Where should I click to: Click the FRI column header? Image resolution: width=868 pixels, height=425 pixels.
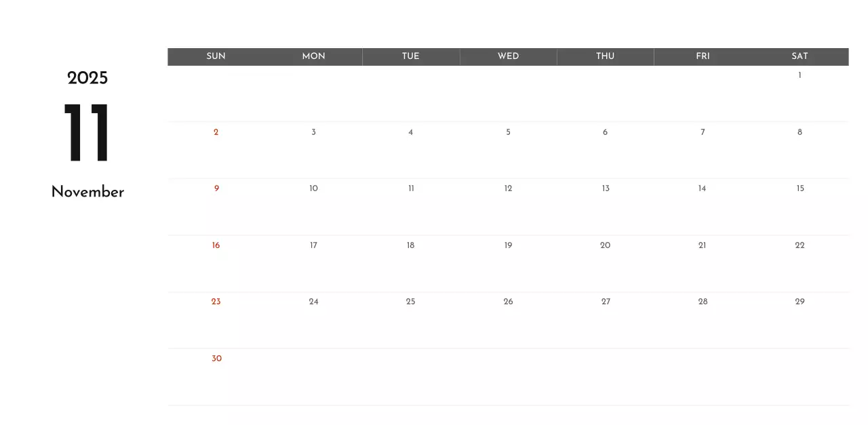point(703,56)
